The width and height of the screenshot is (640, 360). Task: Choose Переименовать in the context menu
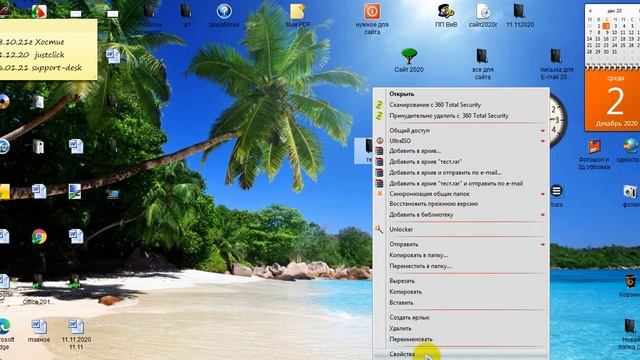(411, 340)
